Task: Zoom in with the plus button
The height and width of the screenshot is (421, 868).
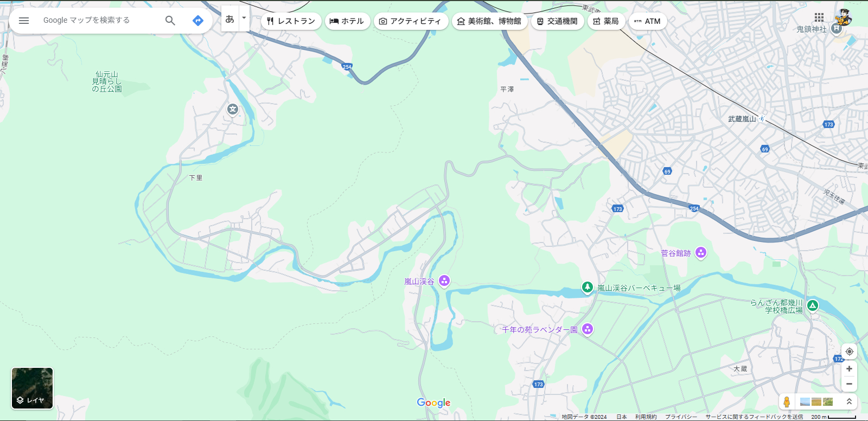Action: (849, 369)
